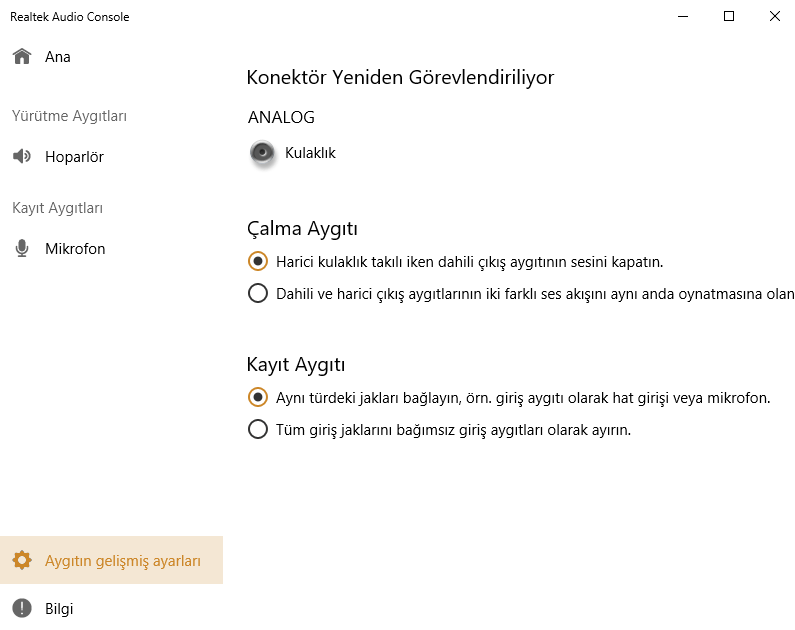The image size is (795, 630).
Task: Maximize the Realtek Audio Console window
Action: (729, 16)
